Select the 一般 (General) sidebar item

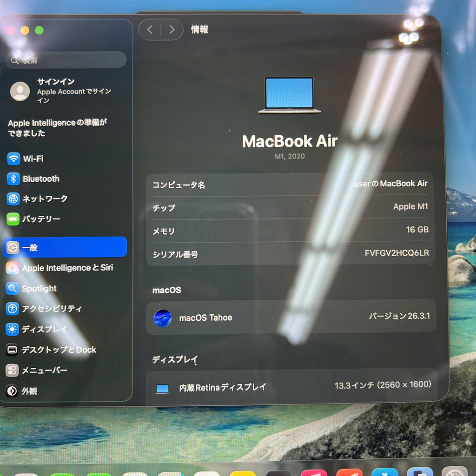pyautogui.click(x=65, y=247)
